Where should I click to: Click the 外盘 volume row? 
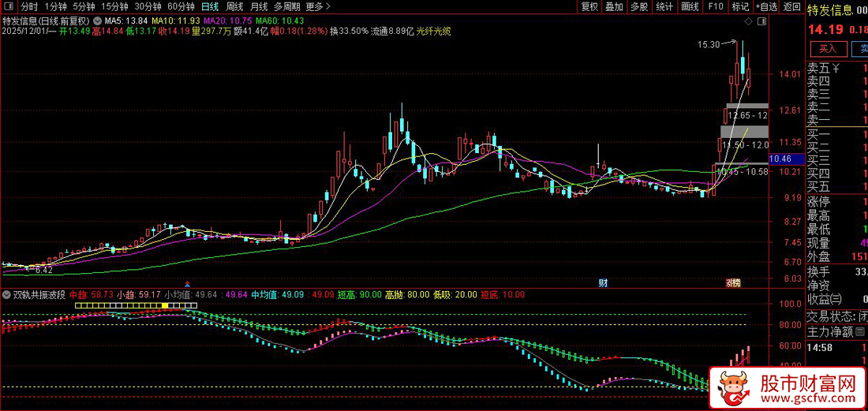[x=837, y=257]
